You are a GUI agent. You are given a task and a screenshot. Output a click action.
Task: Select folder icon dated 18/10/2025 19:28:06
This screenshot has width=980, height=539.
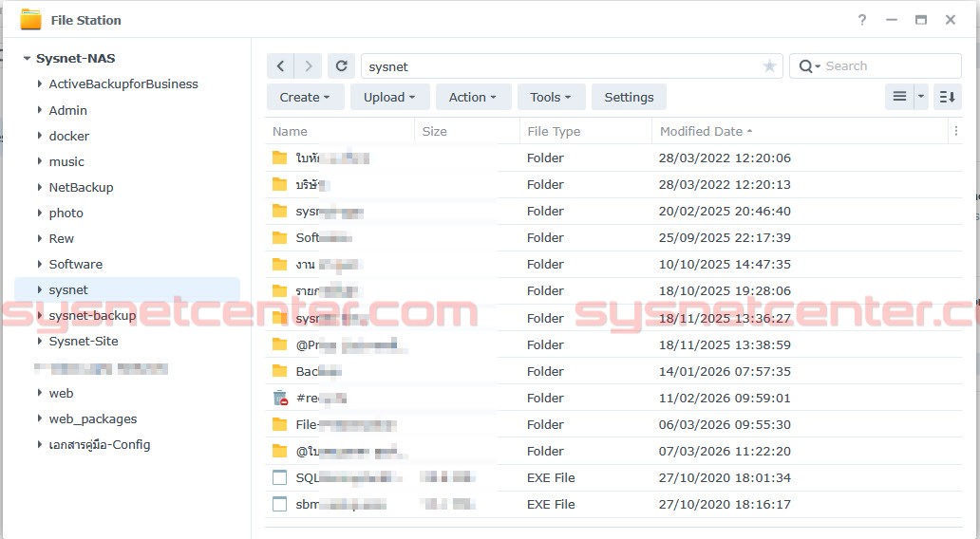pyautogui.click(x=280, y=290)
